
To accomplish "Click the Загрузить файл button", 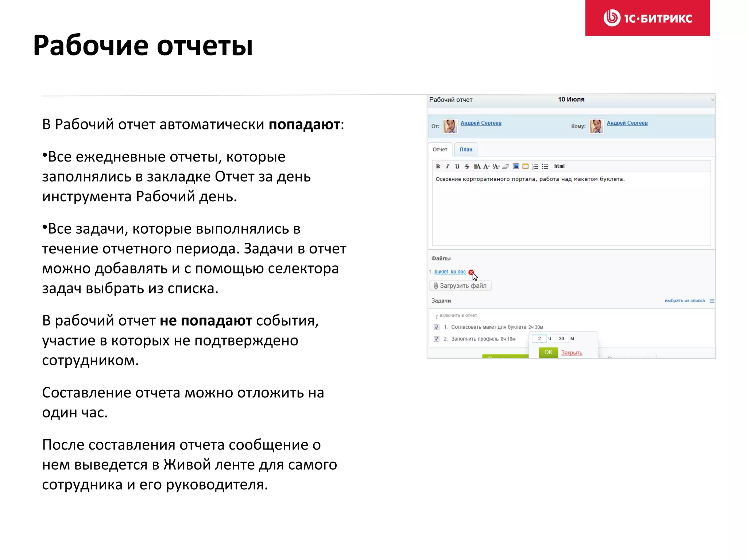I will (460, 285).
